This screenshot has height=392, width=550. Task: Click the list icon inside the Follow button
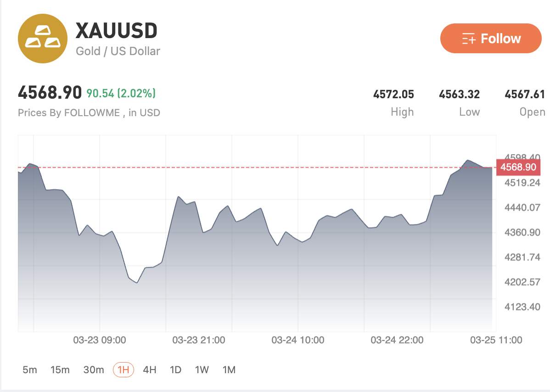pyautogui.click(x=468, y=39)
